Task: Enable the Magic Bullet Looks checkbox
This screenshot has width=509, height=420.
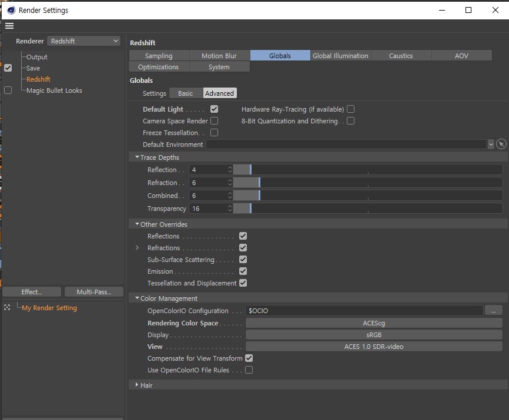Action: pyautogui.click(x=8, y=90)
